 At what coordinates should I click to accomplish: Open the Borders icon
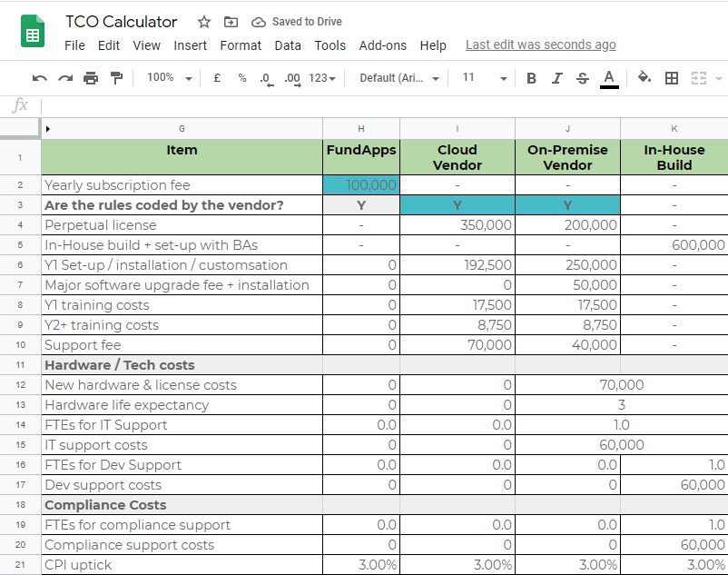pyautogui.click(x=672, y=78)
